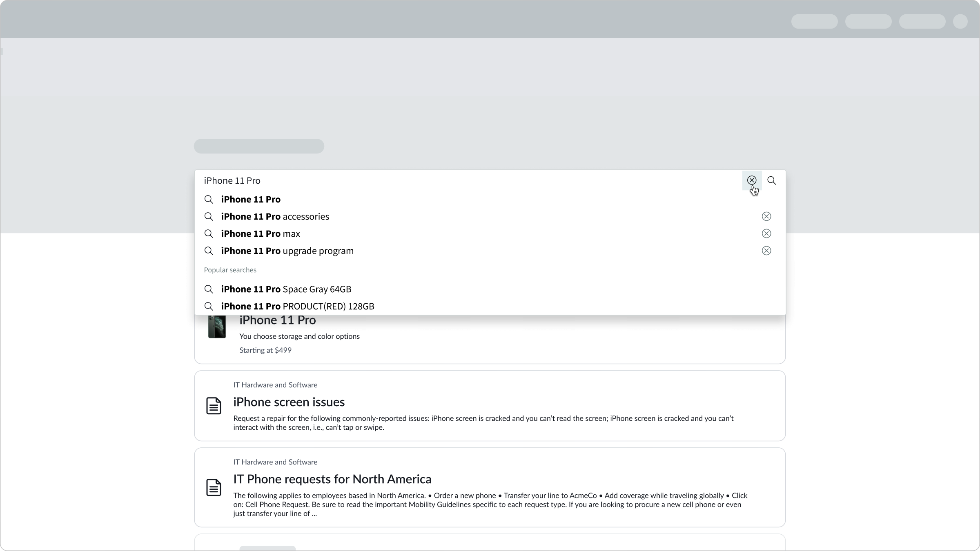The image size is (980, 551).
Task: Remove 'iPhone 11 Pro upgrade program' recent search
Action: coord(766,251)
